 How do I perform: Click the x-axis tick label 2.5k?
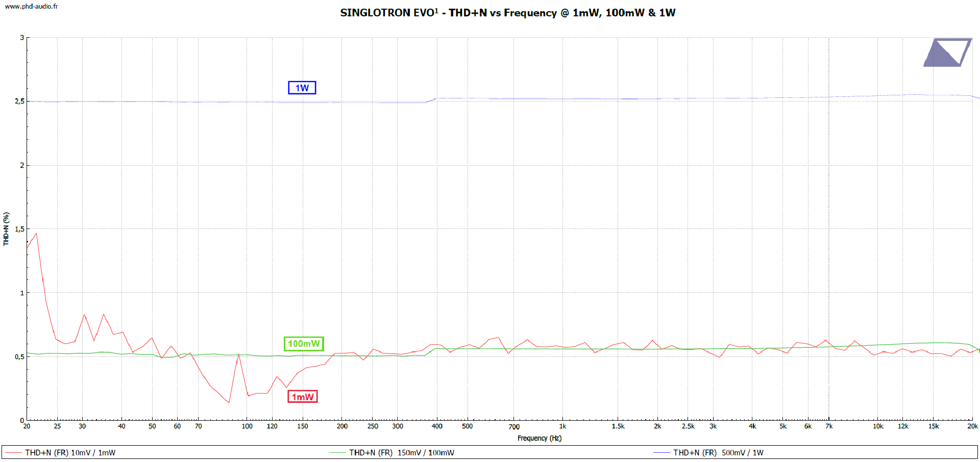(x=688, y=426)
